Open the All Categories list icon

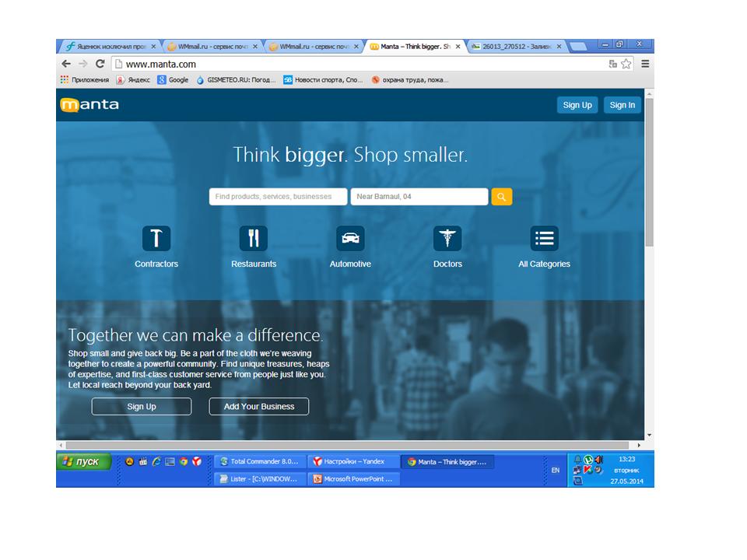click(545, 238)
